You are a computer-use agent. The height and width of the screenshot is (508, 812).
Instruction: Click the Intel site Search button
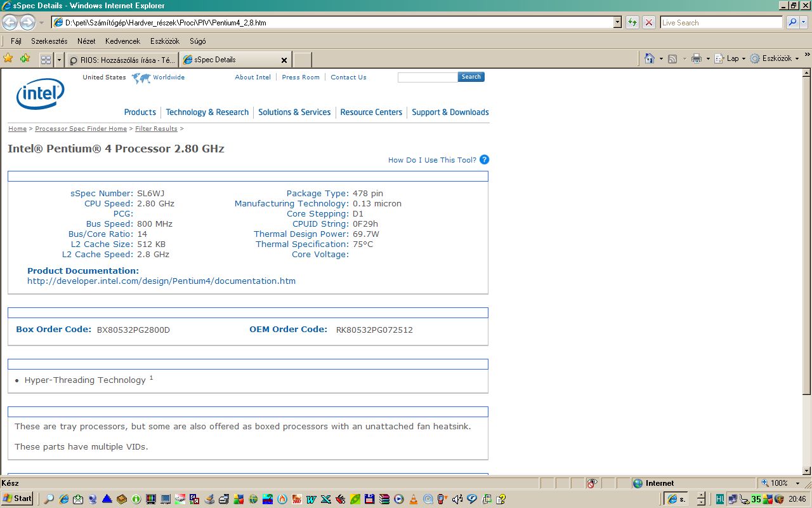[471, 77]
